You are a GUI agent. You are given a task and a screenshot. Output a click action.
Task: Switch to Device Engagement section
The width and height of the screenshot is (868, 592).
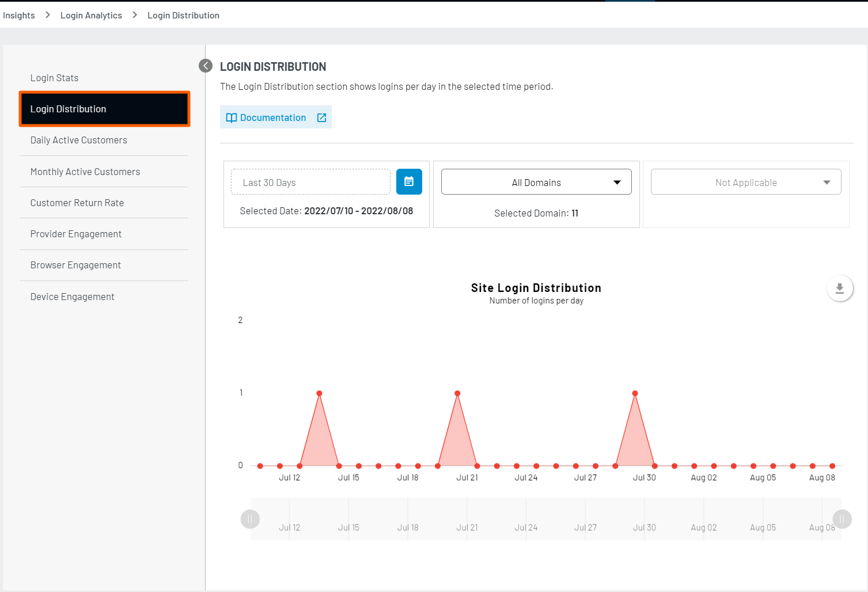(72, 296)
